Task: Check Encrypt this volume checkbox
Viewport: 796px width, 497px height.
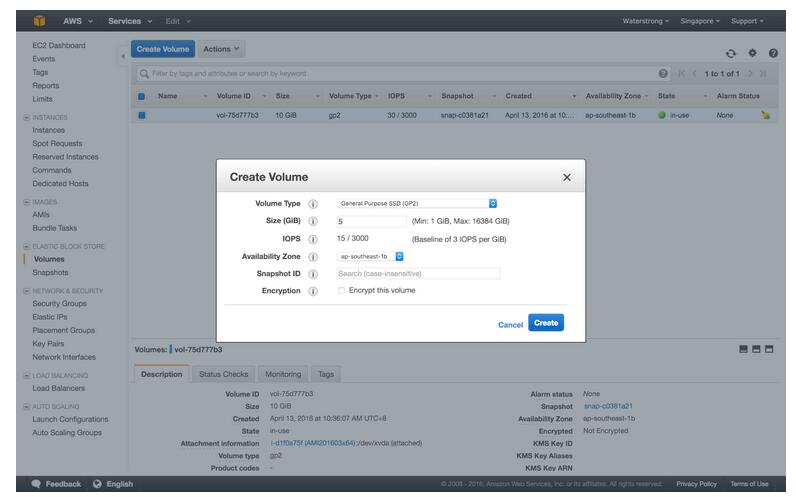Action: [341, 290]
